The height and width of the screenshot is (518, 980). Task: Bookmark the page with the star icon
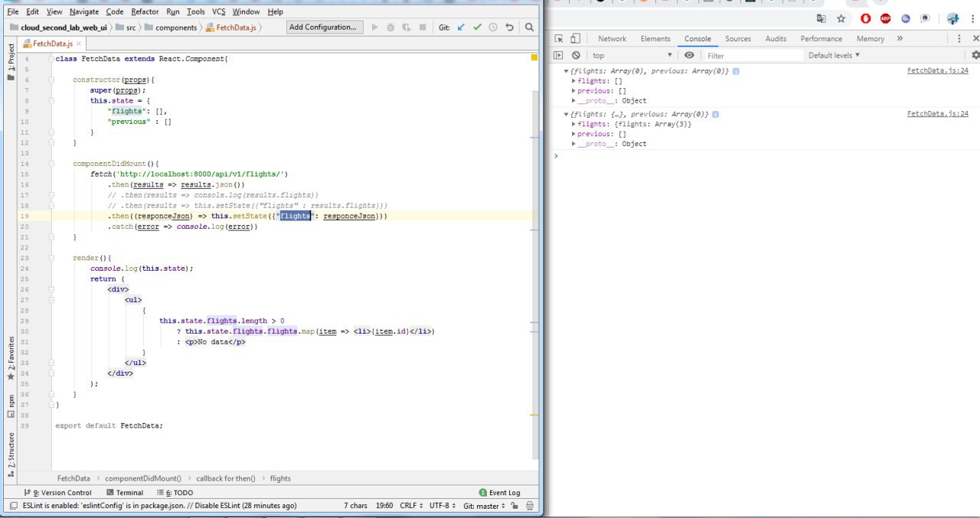click(841, 18)
